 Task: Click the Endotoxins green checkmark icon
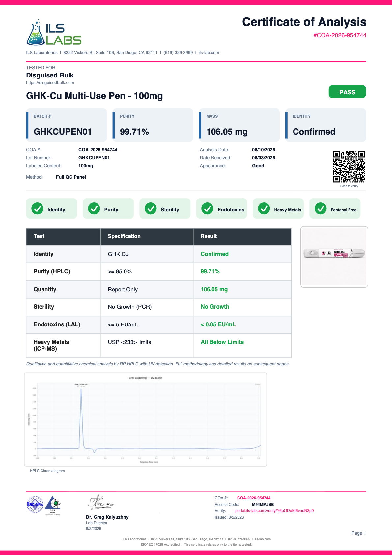coord(207,208)
